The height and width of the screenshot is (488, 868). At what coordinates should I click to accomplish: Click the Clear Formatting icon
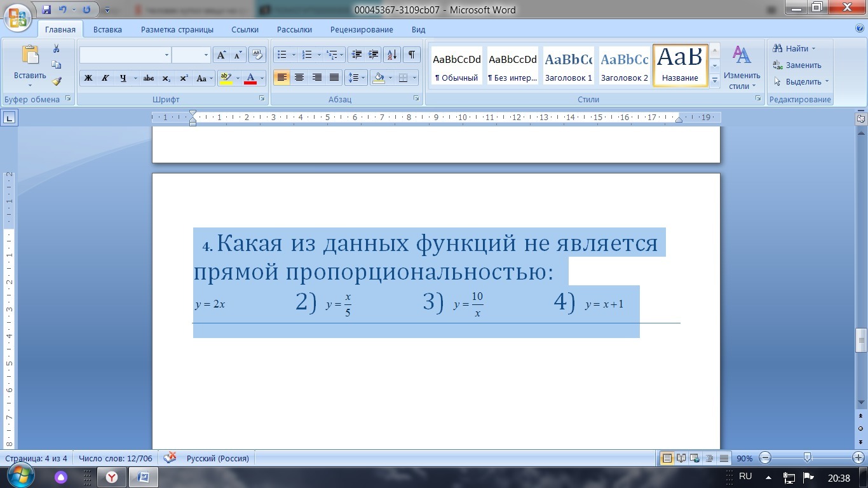pyautogui.click(x=257, y=55)
